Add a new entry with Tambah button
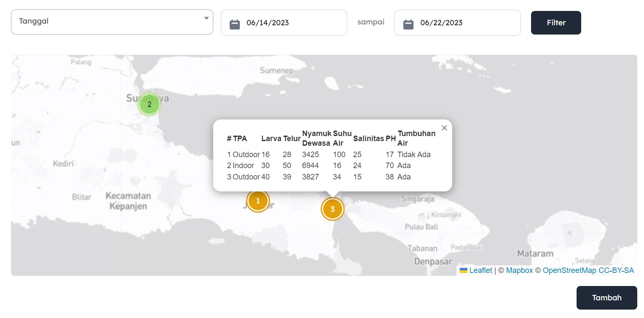 pos(606,298)
